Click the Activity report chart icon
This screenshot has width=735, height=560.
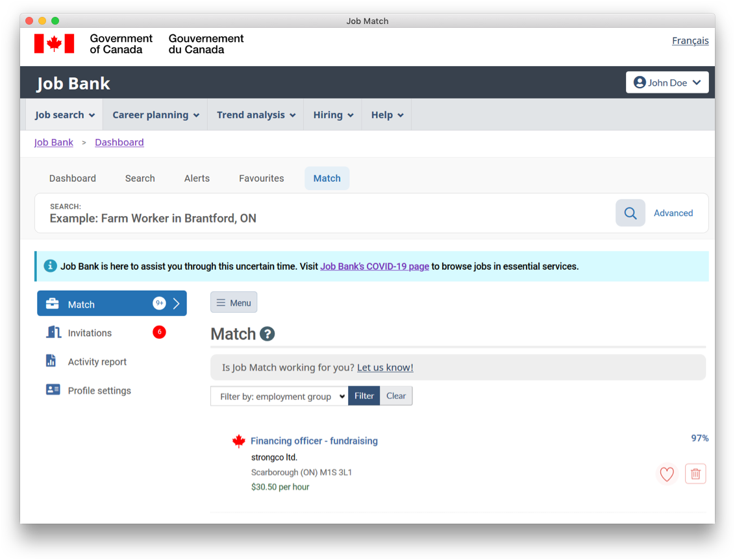click(51, 361)
